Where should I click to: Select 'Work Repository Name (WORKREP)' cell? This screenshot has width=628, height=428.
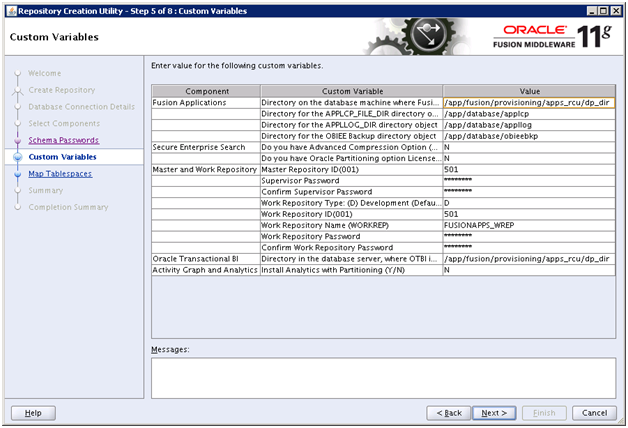tap(352, 225)
